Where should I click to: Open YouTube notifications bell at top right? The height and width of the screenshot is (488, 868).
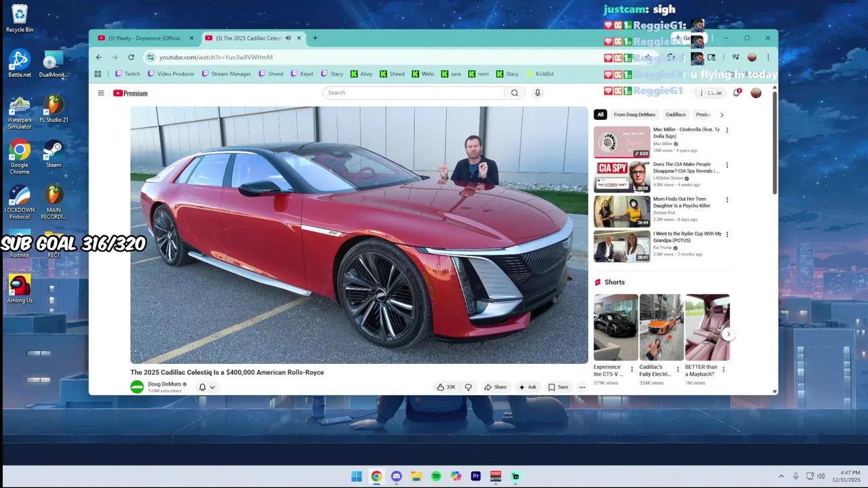pyautogui.click(x=736, y=92)
